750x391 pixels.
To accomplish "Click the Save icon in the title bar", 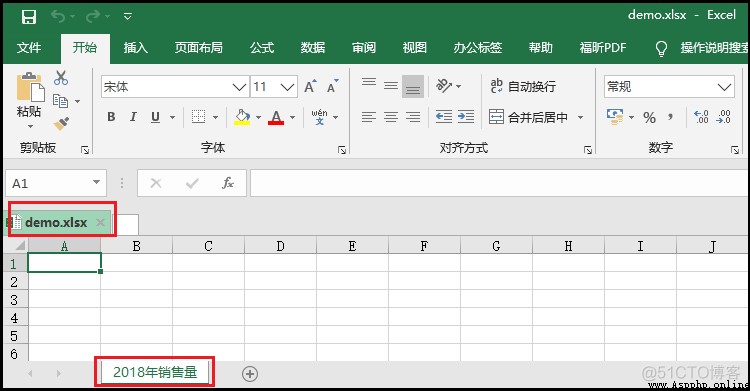I will tap(29, 17).
